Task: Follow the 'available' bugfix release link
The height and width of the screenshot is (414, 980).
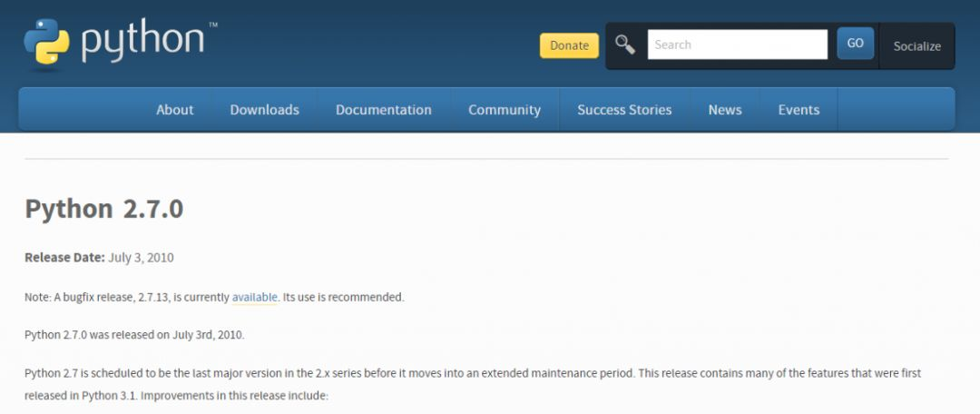Action: [254, 298]
